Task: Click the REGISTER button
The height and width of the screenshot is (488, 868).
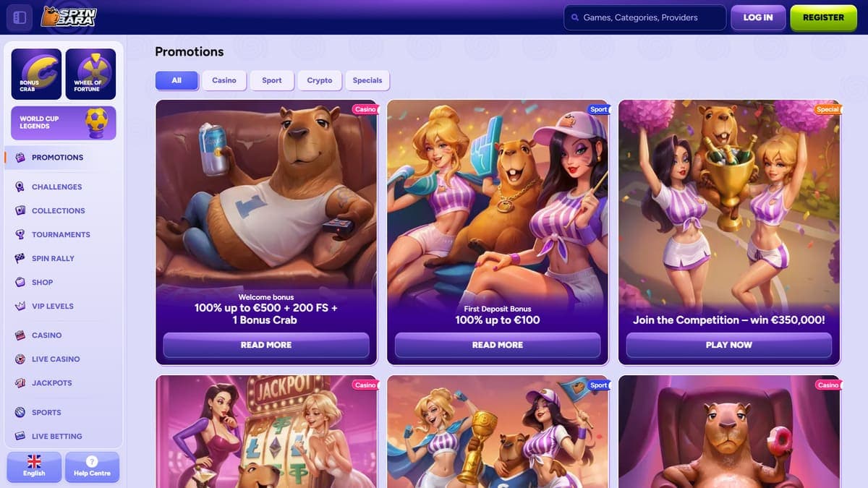Action: click(823, 17)
